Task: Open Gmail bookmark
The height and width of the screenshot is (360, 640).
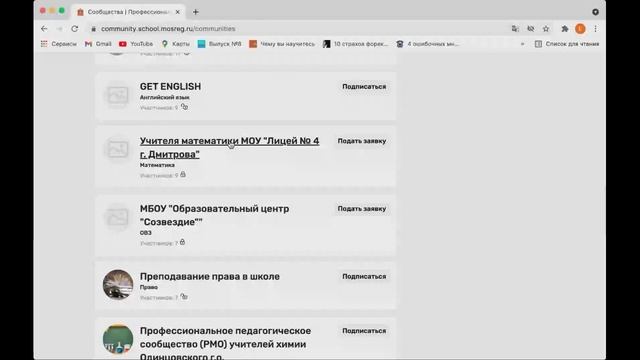Action: coord(98,44)
